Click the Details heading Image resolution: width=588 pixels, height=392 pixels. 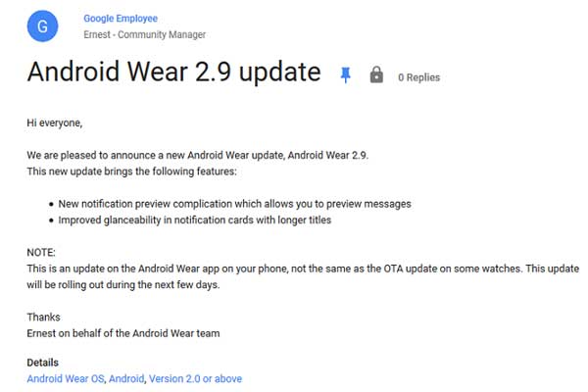(42, 363)
